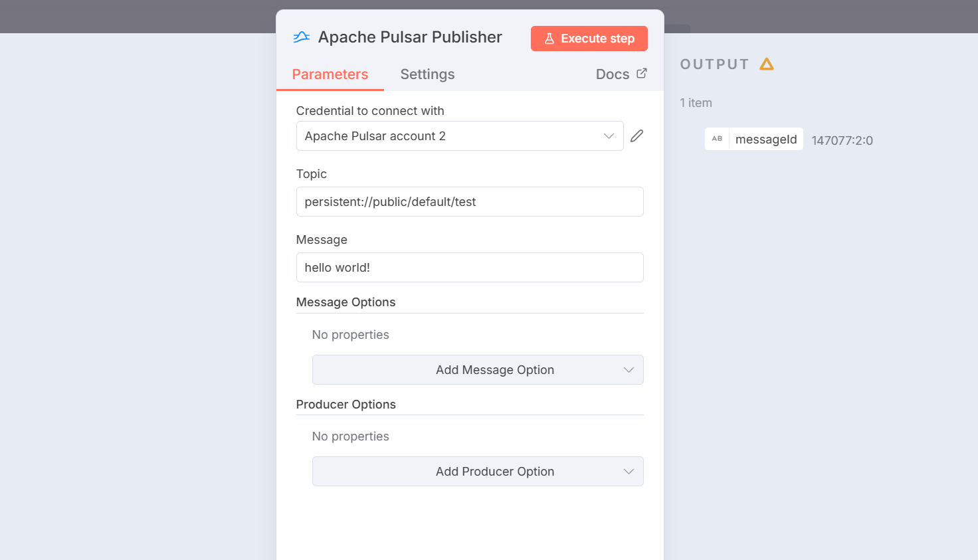Click the Topic input field

(470, 202)
